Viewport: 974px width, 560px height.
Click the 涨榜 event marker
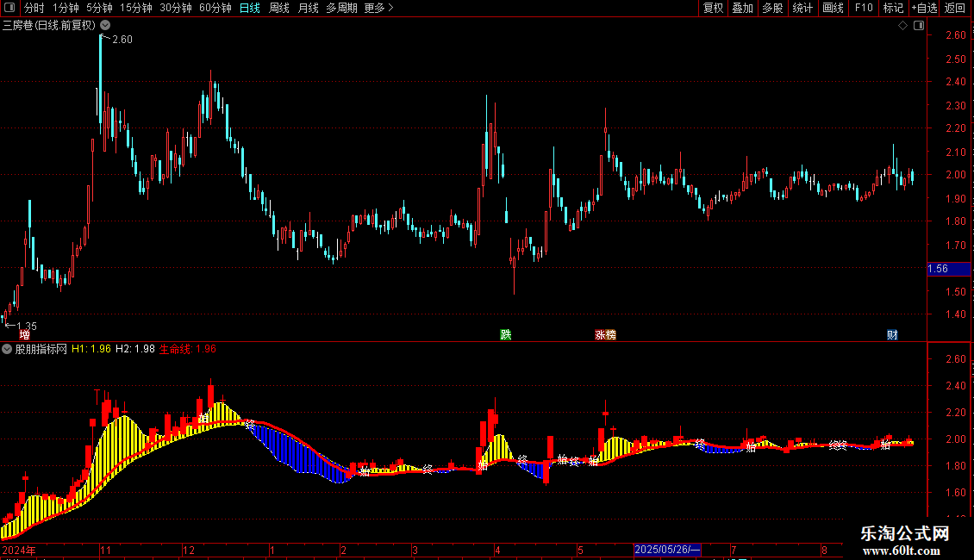(x=606, y=335)
